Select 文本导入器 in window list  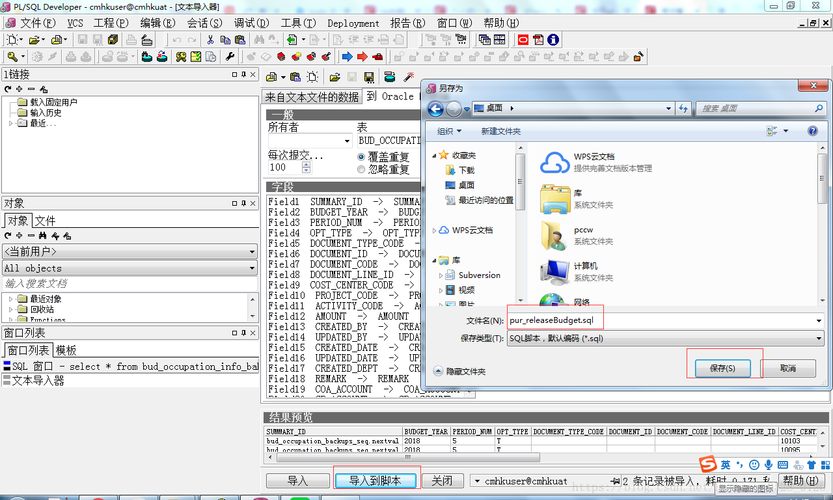pos(33,380)
